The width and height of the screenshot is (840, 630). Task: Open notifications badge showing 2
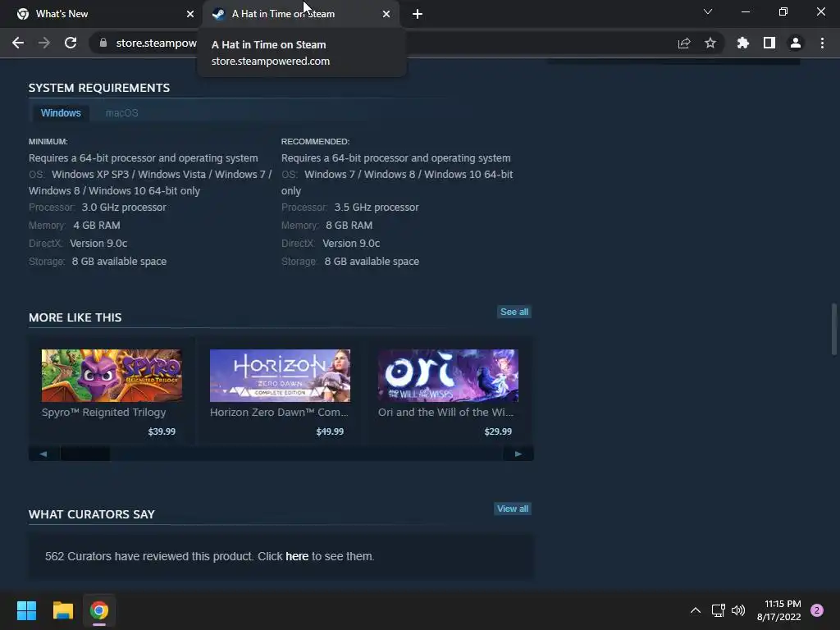click(x=817, y=610)
